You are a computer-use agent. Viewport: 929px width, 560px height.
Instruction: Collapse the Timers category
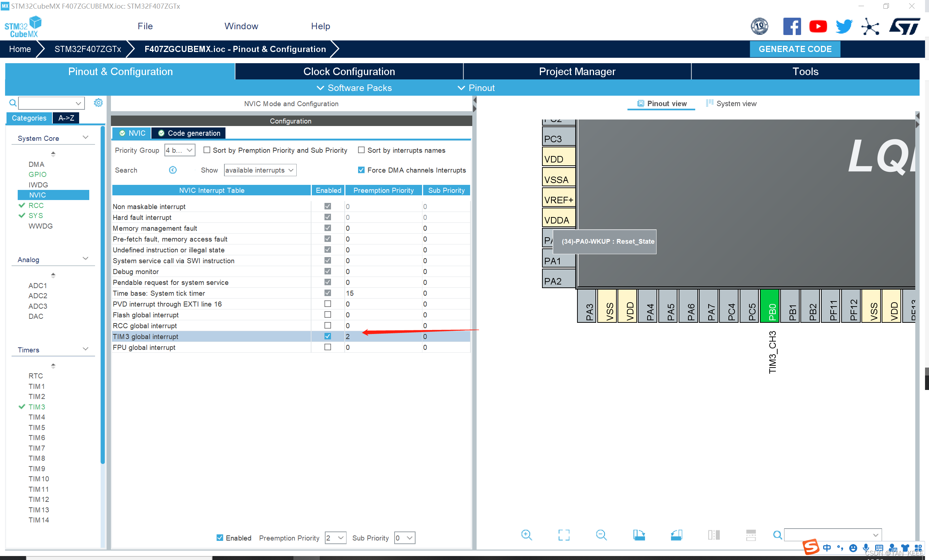click(x=86, y=349)
